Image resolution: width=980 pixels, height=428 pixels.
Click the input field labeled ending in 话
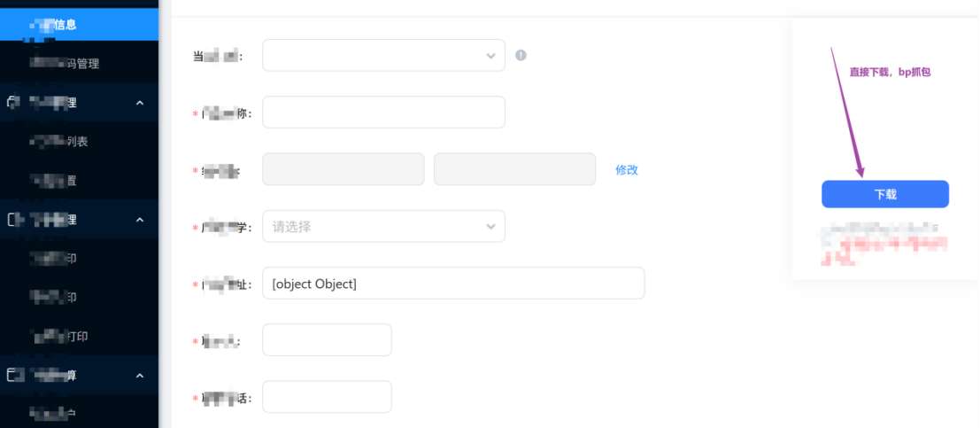(327, 397)
